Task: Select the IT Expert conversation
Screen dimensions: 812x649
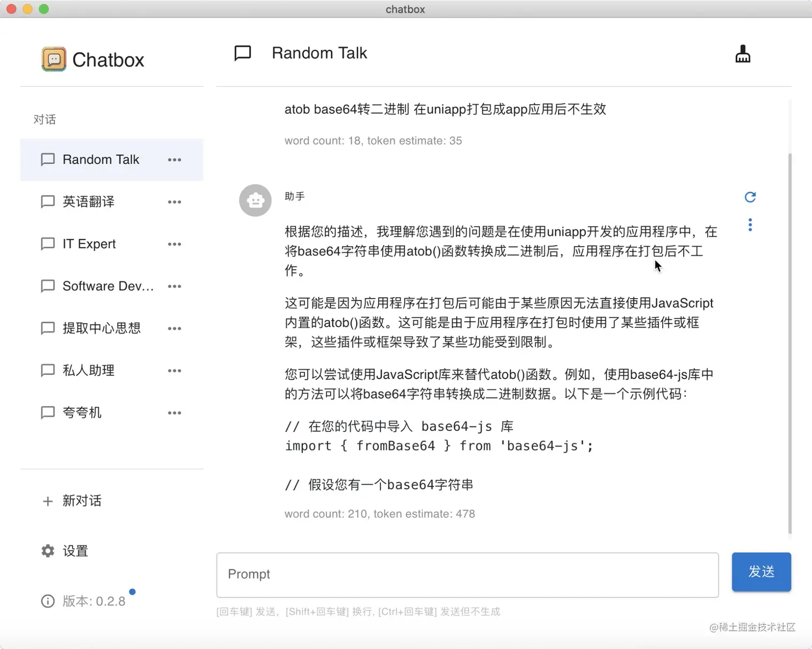Action: pos(112,244)
